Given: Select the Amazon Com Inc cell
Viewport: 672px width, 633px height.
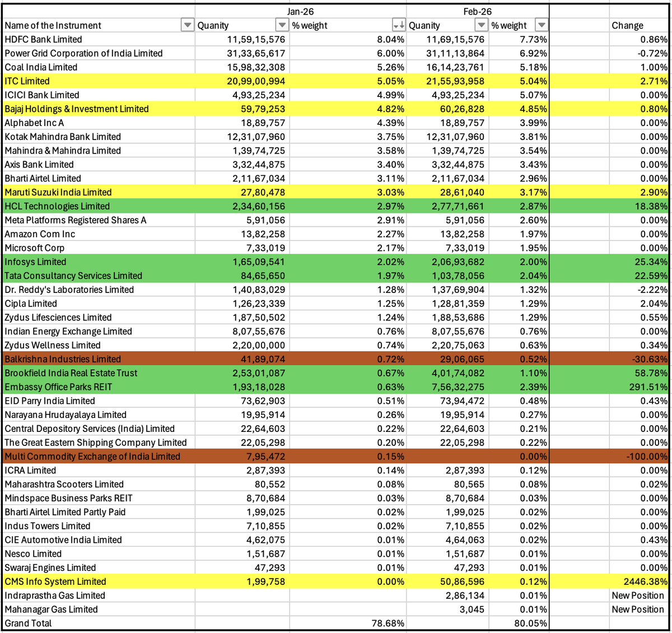Looking at the screenshot, I should (x=99, y=234).
